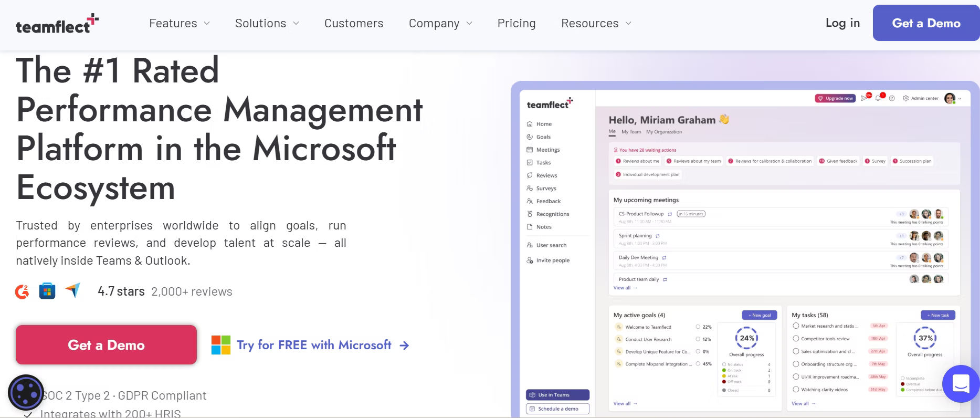This screenshot has width=980, height=418.
Task: Click the Admin center gear icon
Action: coord(905,98)
